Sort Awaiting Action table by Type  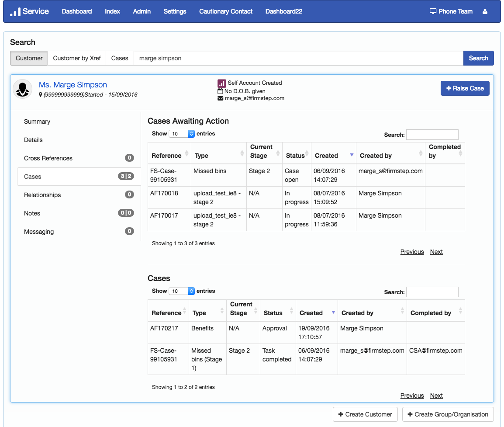(x=218, y=153)
